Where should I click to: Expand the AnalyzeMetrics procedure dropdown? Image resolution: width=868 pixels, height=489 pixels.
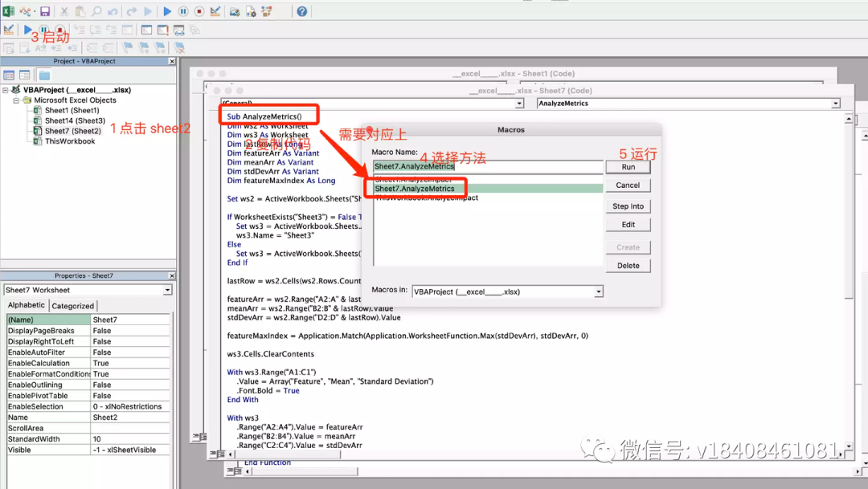(x=835, y=103)
